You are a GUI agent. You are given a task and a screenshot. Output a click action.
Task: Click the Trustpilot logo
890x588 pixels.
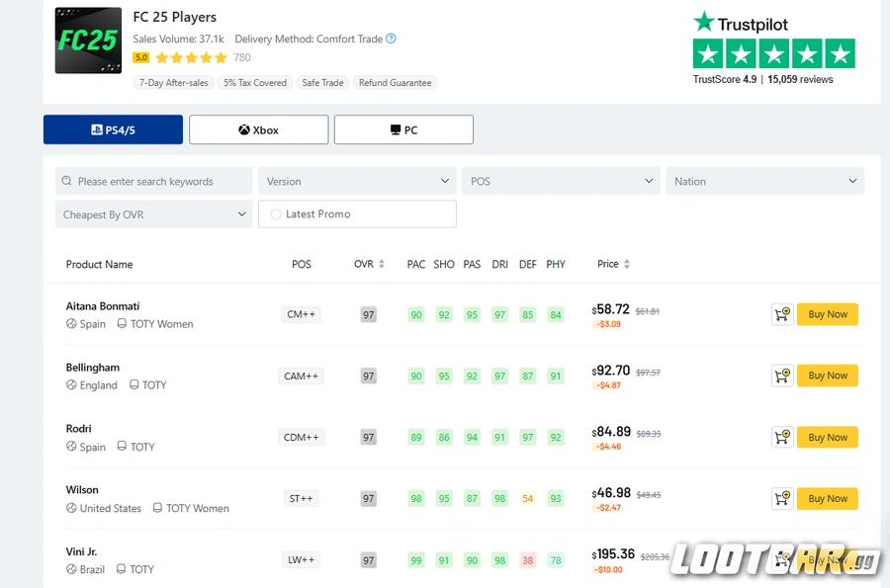pyautogui.click(x=740, y=24)
